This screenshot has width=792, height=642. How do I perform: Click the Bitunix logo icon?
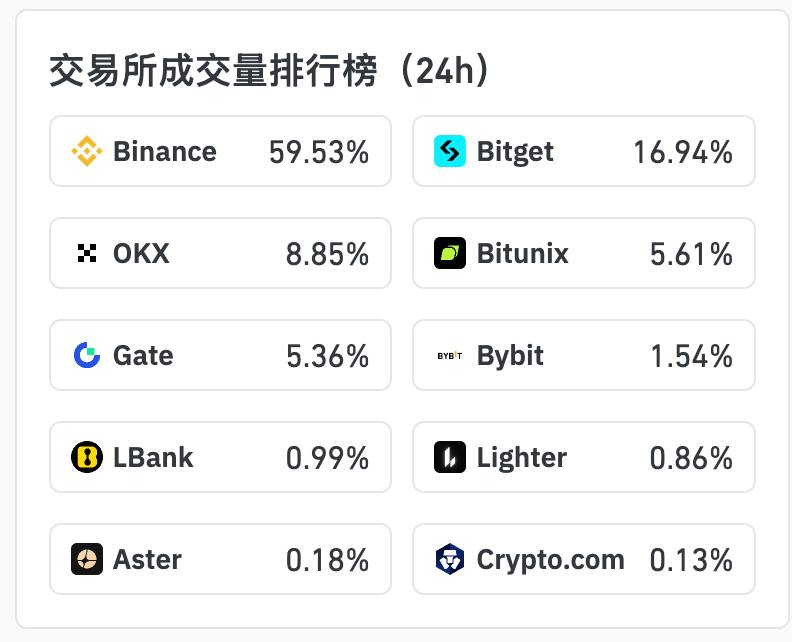[x=450, y=254]
